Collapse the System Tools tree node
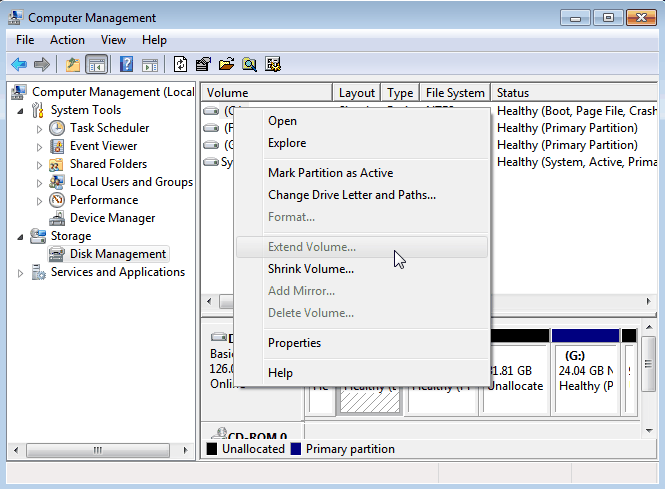 [20, 111]
